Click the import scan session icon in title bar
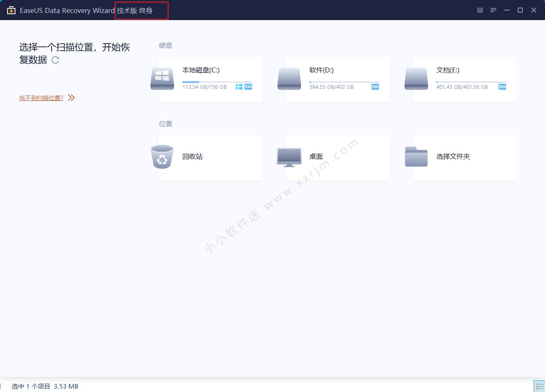The image size is (545, 392). (480, 10)
